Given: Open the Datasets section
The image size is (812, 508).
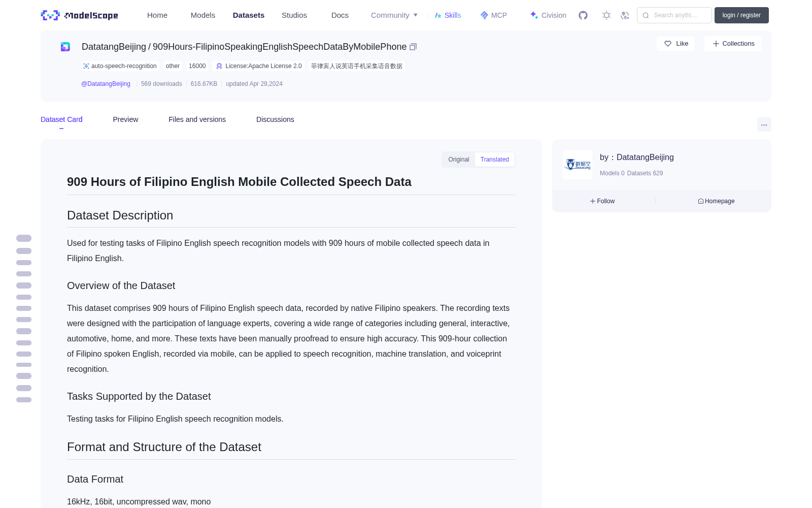Looking at the screenshot, I should click(249, 15).
